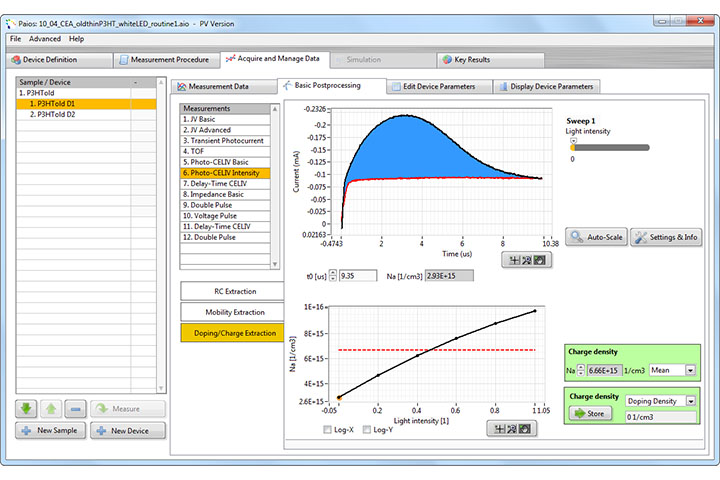
Task: Open Settings & Info
Action: 666,237
